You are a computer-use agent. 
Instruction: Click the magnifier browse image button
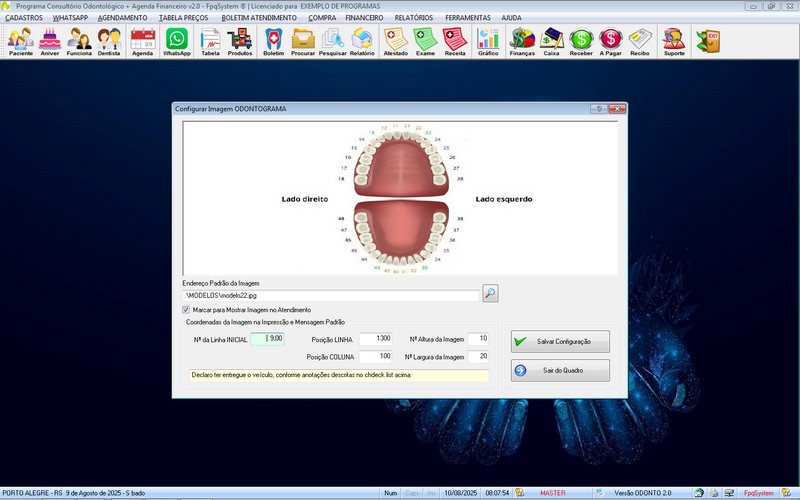click(490, 293)
